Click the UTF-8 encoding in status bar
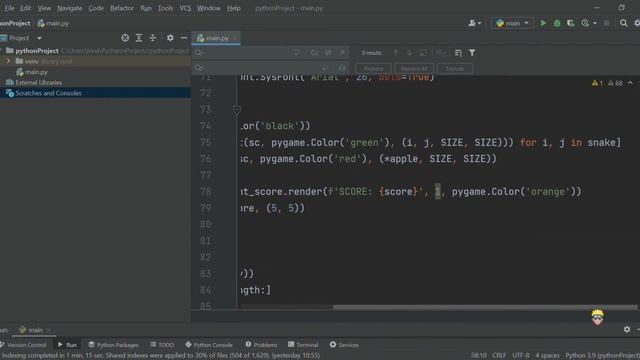Screen dimensions: 640x360 click(x=520, y=356)
